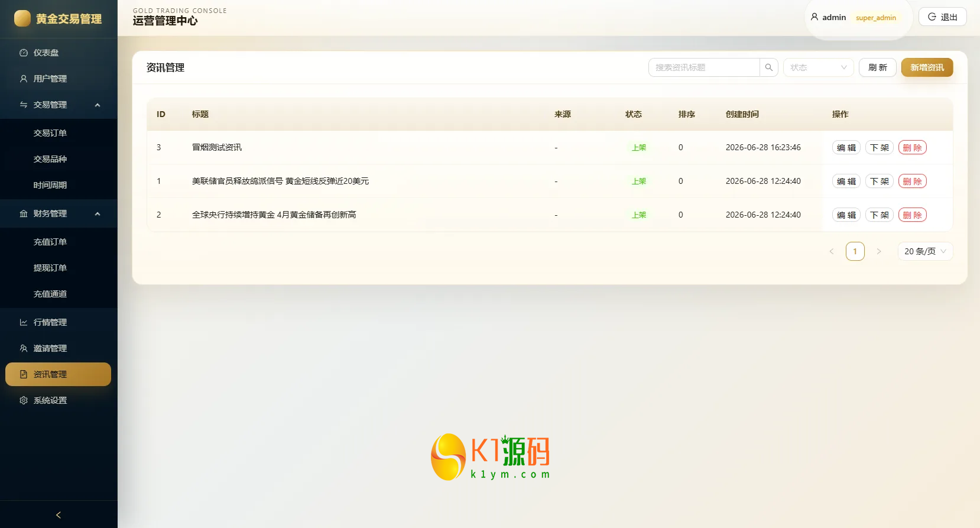
Task: Click the 运营管理中心 header title
Action: (x=165, y=21)
